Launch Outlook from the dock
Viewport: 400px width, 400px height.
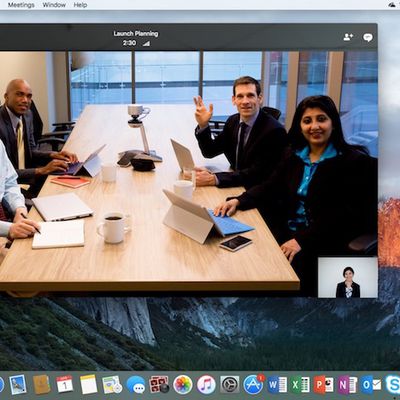point(371,385)
